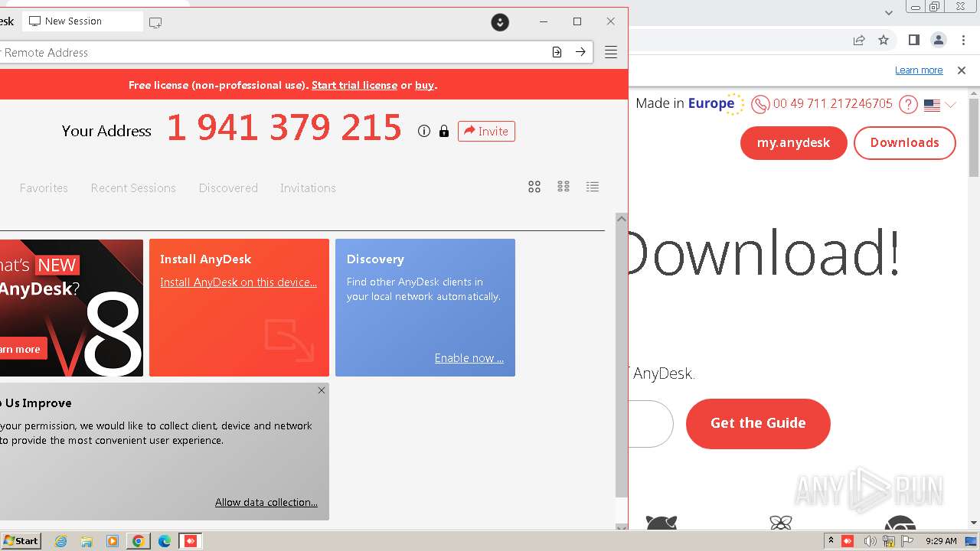This screenshot has height=551, width=980.
Task: Click Enable now in the Discovery card
Action: point(469,358)
